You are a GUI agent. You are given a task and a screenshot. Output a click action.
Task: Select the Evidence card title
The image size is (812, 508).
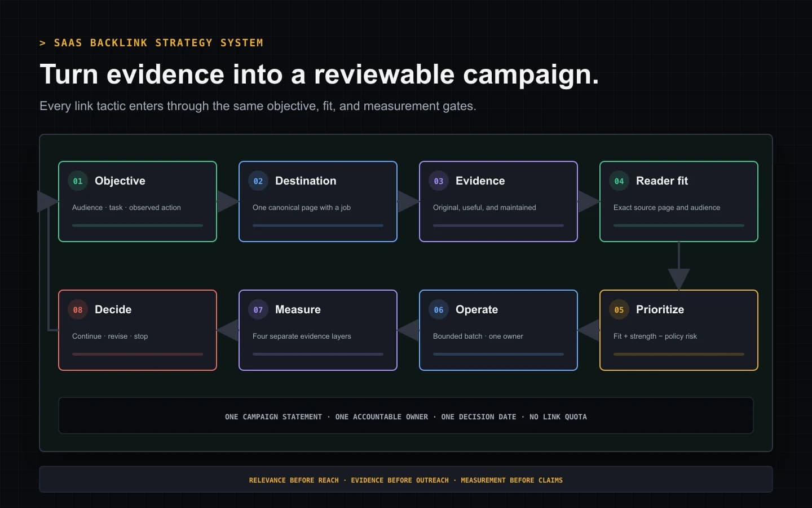coord(480,181)
